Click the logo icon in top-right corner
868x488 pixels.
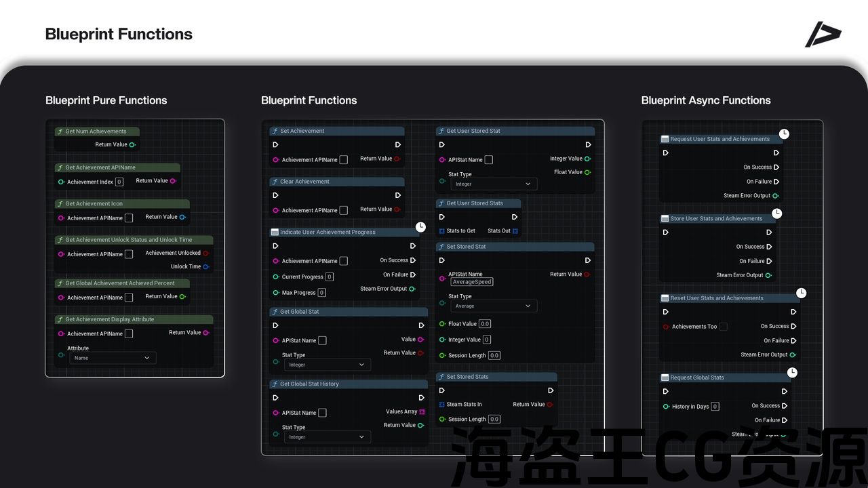pyautogui.click(x=823, y=35)
